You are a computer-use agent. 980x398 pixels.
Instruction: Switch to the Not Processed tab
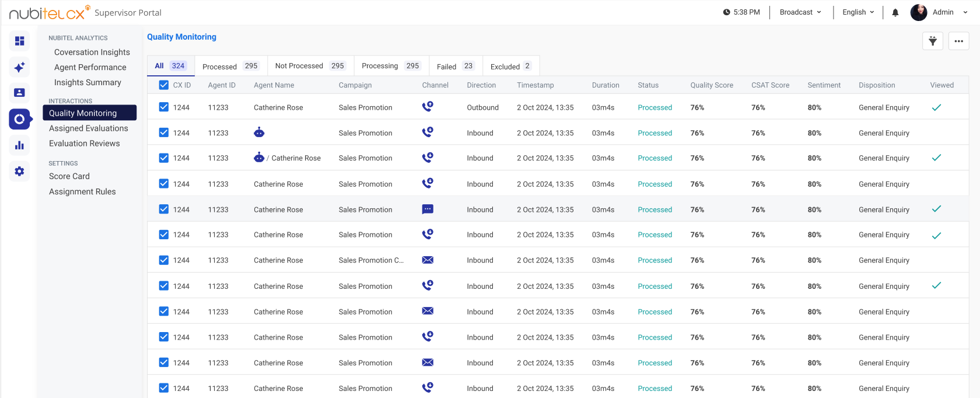coord(310,66)
